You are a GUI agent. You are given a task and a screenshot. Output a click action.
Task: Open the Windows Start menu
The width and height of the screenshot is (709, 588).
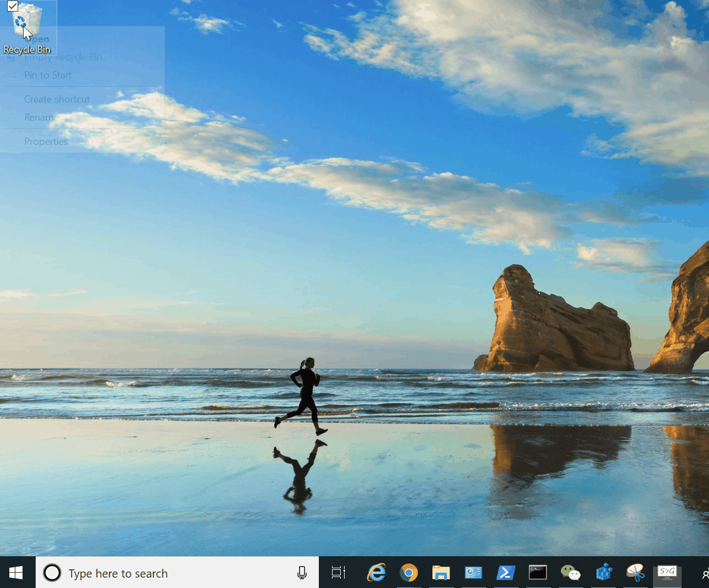pyautogui.click(x=16, y=573)
